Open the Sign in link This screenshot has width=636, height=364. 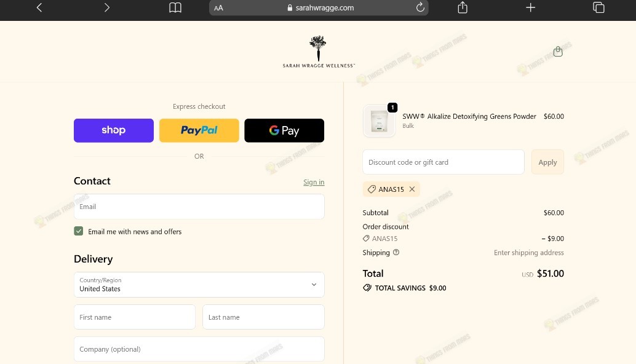[314, 182]
